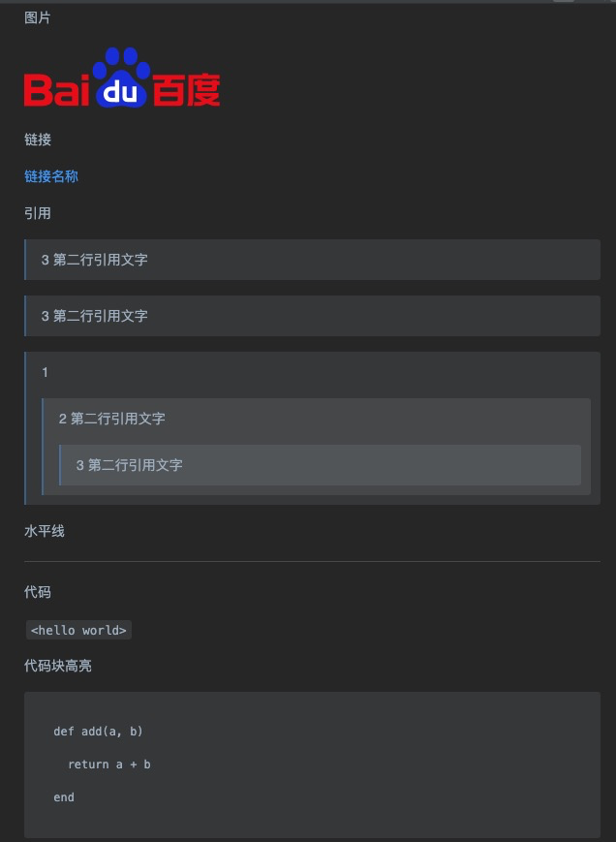The height and width of the screenshot is (842, 616).
Task: Click the nested quote '2 第二行引用文字'
Action: coord(112,419)
